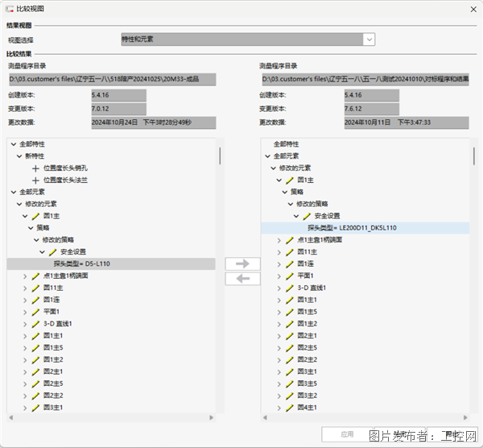
Task: Click the left measurement program directory path field
Action: [113, 79]
